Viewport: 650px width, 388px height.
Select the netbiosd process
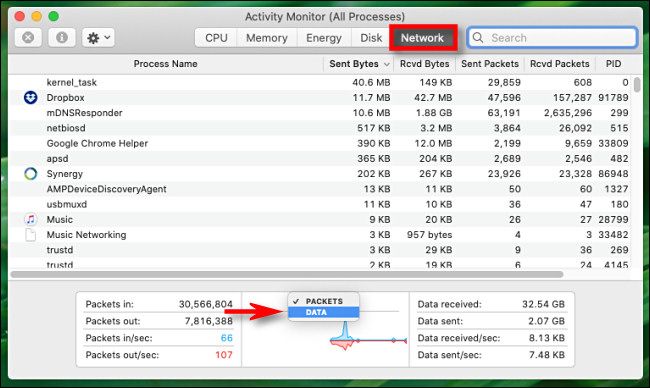click(66, 128)
